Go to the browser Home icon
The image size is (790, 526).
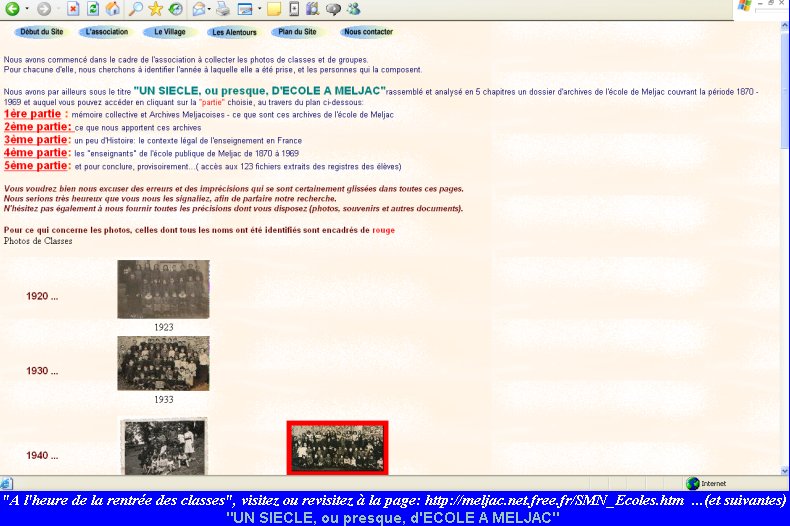coord(113,9)
